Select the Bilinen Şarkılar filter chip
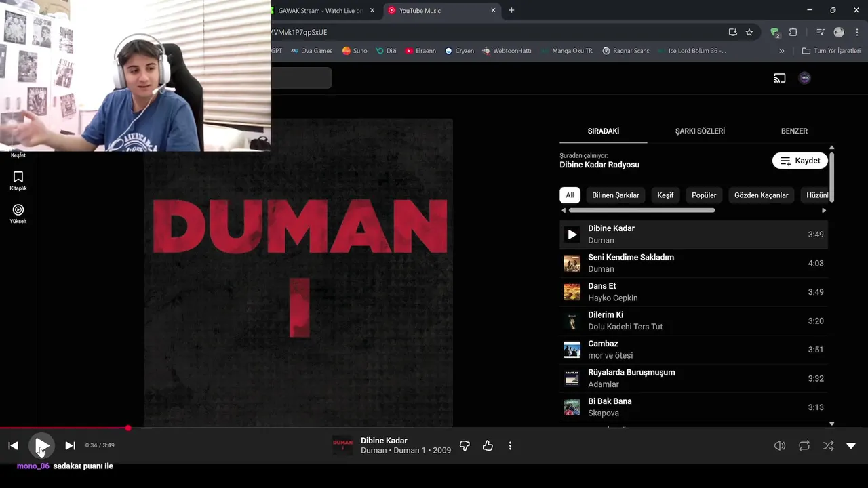Screen dimensions: 868x488 tap(616, 195)
